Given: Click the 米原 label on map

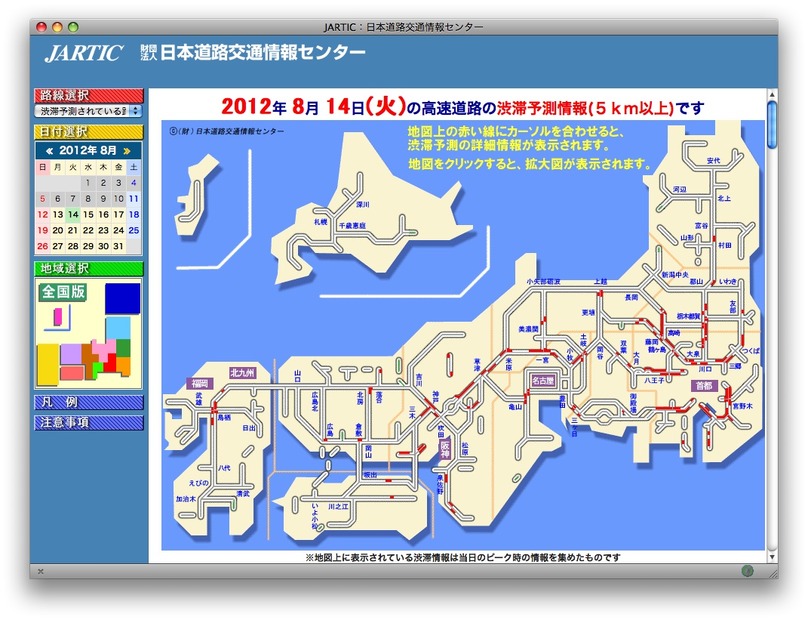Looking at the screenshot, I should click(509, 364).
